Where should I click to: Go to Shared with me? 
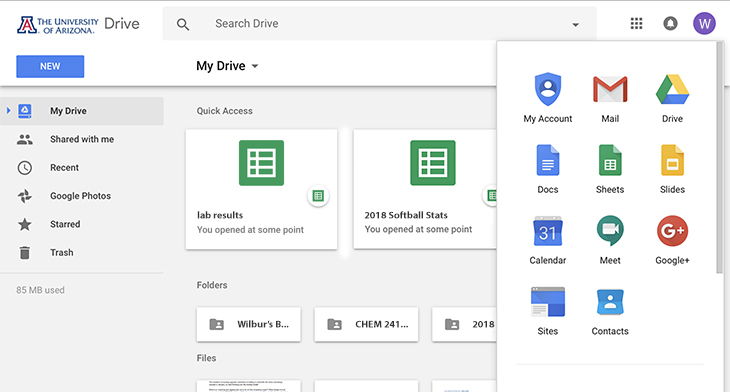(81, 139)
